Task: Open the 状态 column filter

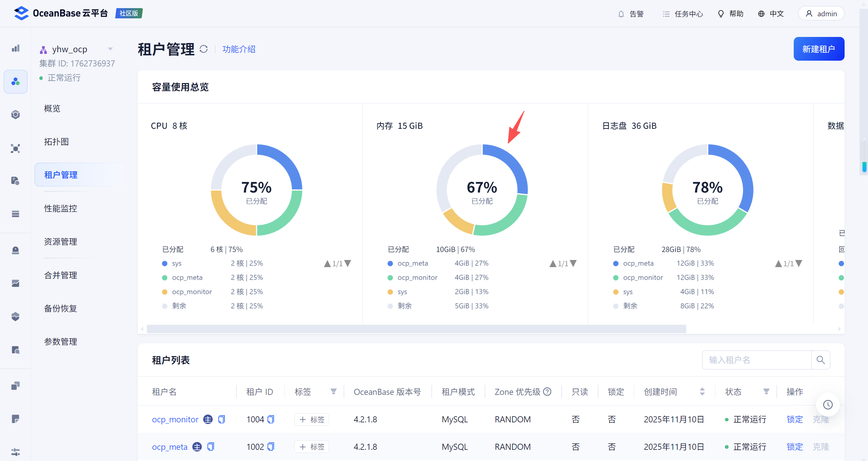Action: click(766, 392)
